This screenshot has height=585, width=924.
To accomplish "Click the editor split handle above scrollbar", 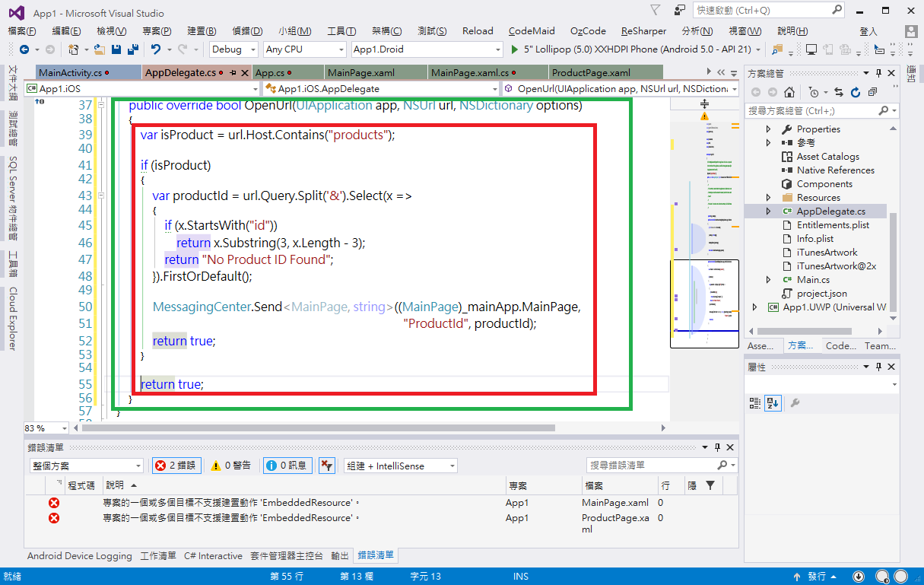I will 705,103.
